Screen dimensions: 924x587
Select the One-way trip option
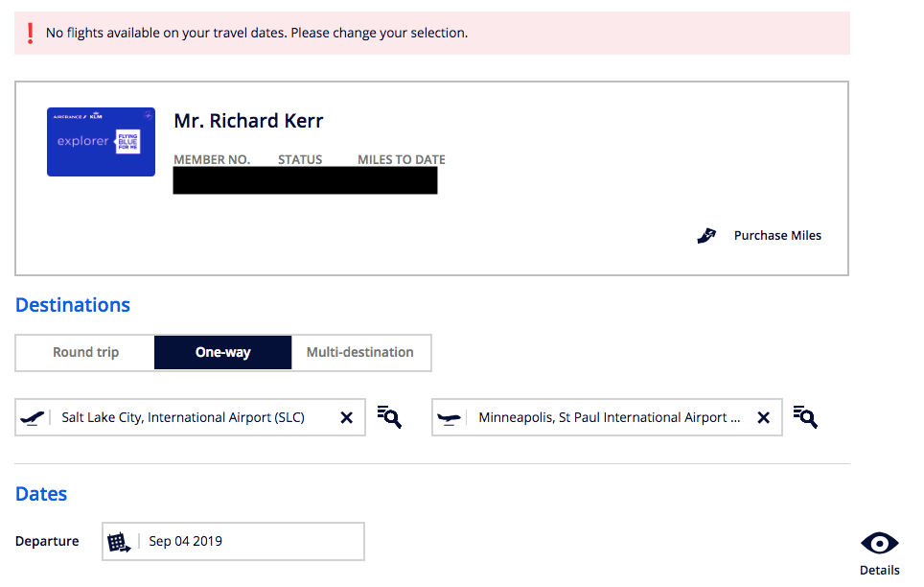coord(222,353)
